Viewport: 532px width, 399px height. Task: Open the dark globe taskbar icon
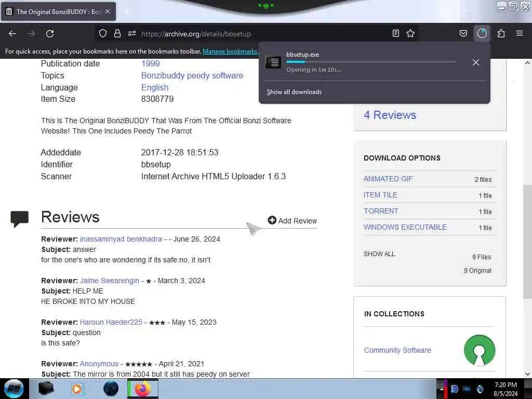111,389
